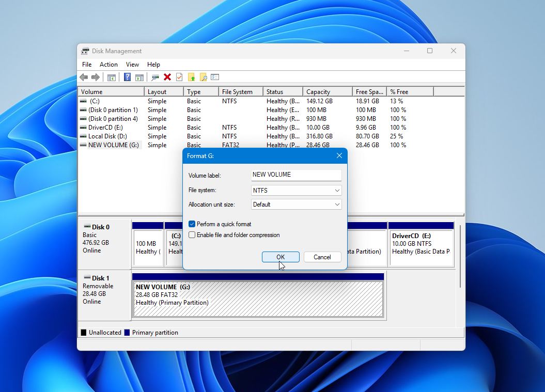Click the Disk 0 drive icon
Image resolution: width=545 pixels, height=392 pixels.
(87, 227)
